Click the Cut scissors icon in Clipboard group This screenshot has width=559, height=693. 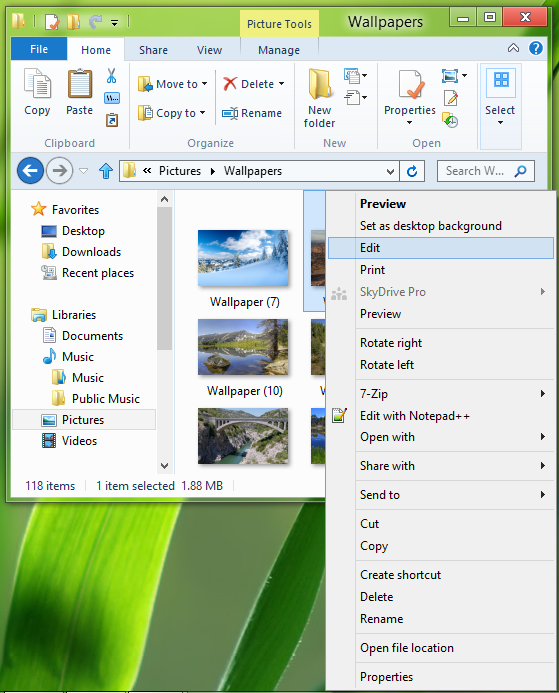[111, 76]
